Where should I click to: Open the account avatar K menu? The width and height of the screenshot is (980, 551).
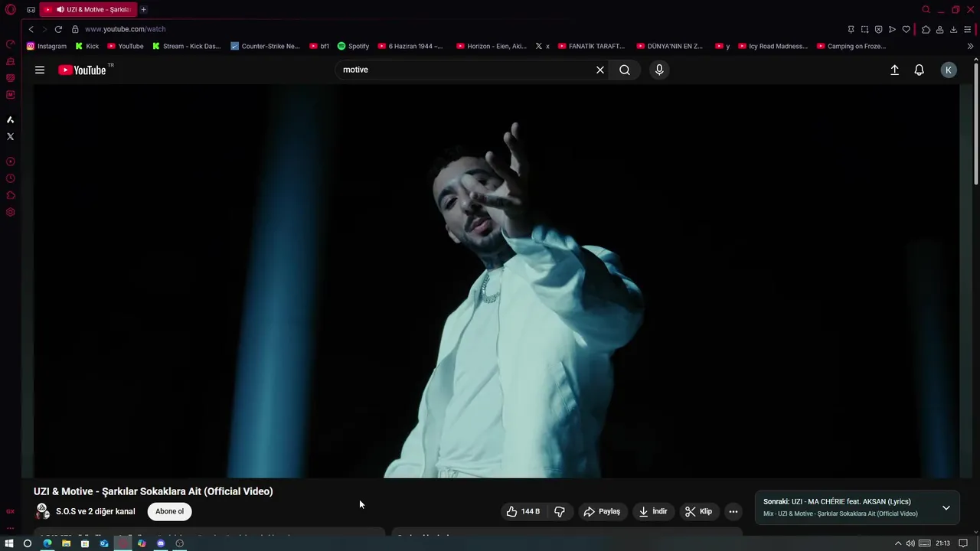(x=949, y=70)
